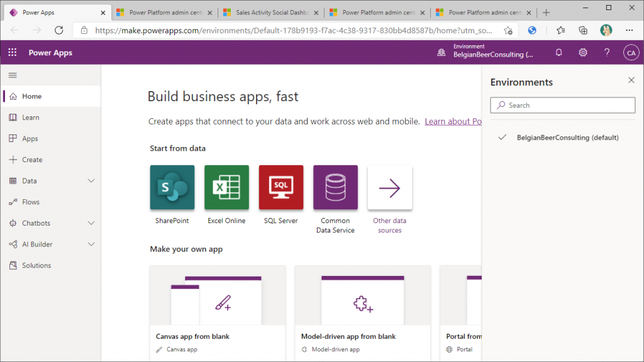Open browser Collections icon
Image resolution: width=644 pixels, height=362 pixels.
[583, 30]
